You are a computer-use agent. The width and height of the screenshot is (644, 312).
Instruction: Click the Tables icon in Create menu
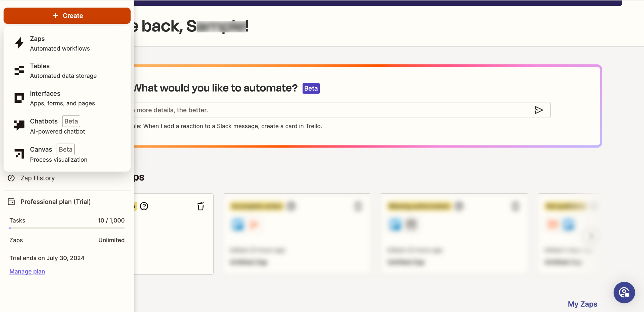(19, 71)
